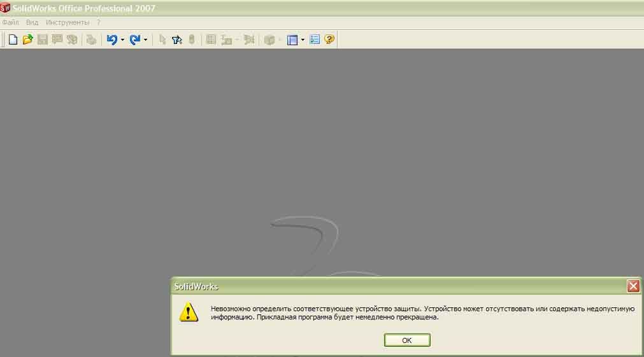Click the SolidWorks logo in the title bar
The image size is (644, 357).
pos(5,8)
